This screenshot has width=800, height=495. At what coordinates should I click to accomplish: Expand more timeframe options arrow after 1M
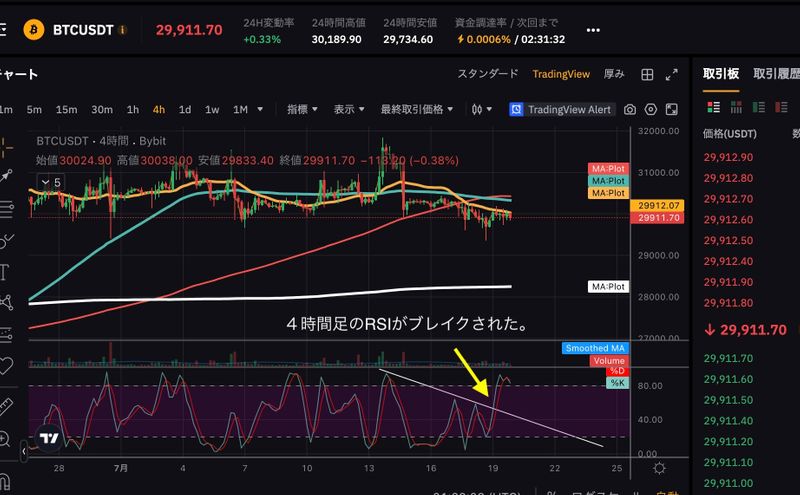point(260,109)
